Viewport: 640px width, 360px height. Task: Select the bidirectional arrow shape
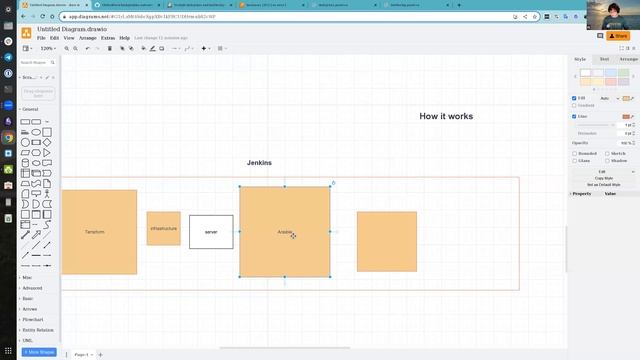(25, 235)
